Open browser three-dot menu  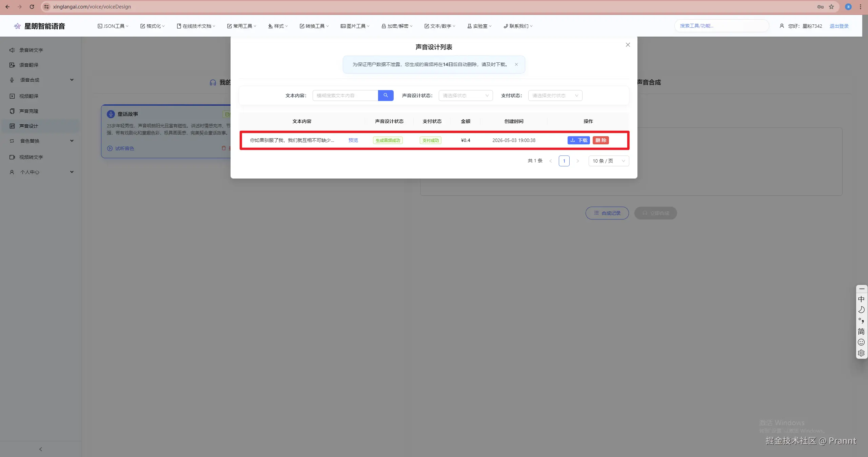coord(861,7)
